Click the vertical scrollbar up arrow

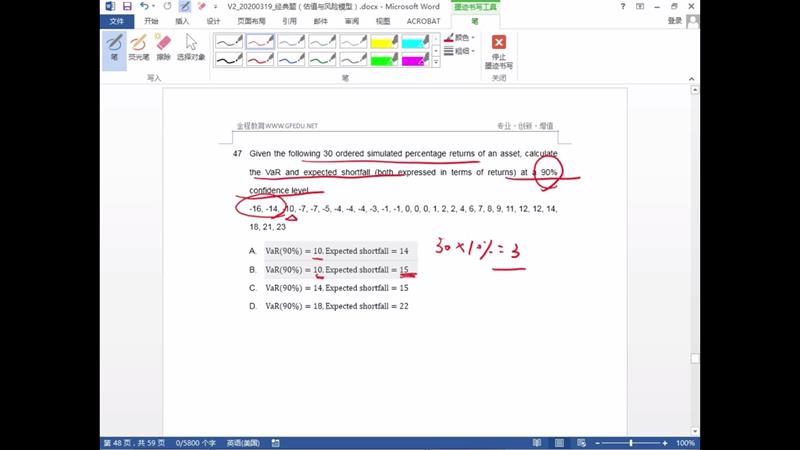point(694,90)
